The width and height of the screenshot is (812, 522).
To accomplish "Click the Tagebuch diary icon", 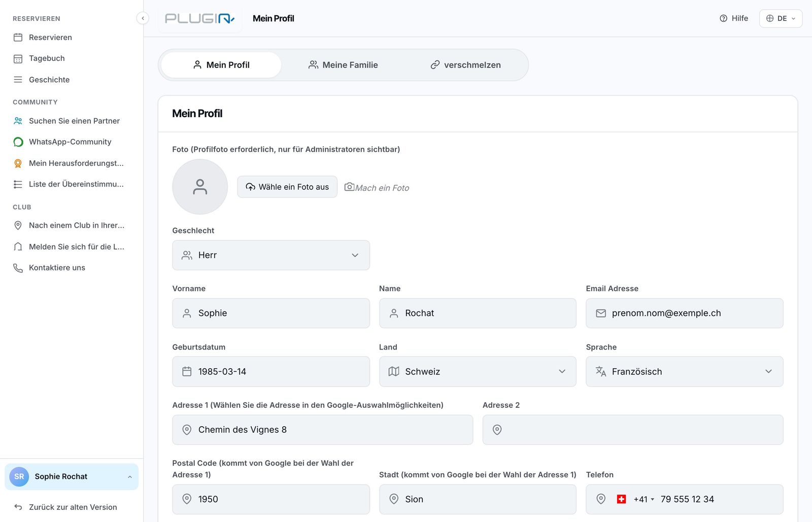I will click(x=18, y=59).
